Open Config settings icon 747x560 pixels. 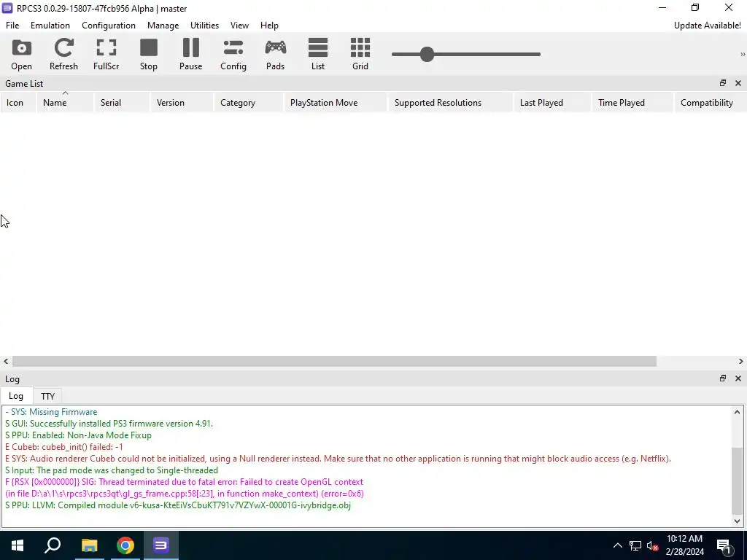click(x=233, y=54)
